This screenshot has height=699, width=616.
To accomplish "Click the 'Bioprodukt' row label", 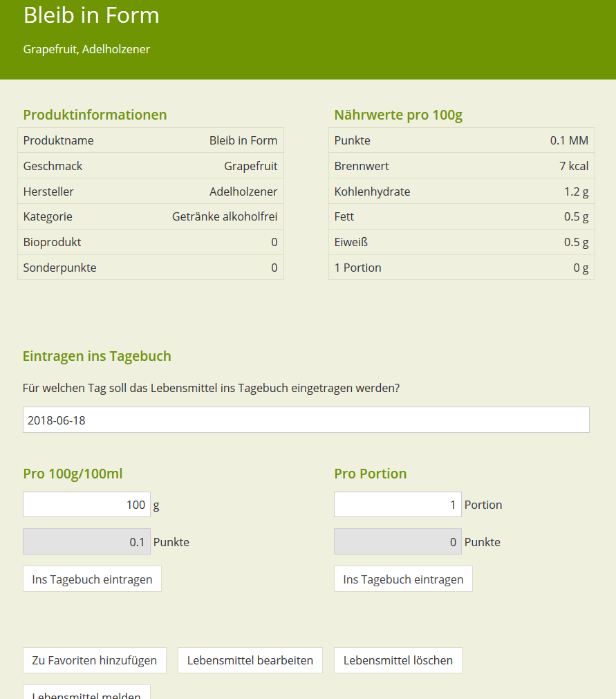I will tap(52, 242).
